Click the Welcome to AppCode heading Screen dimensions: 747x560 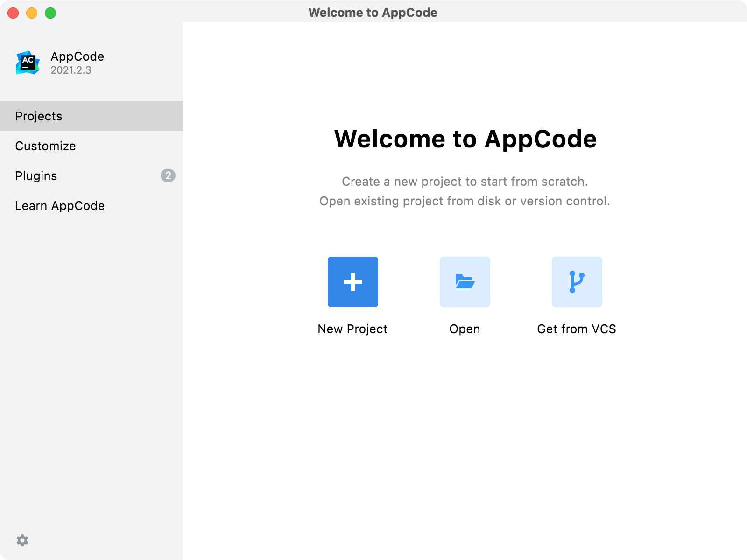coord(465,139)
